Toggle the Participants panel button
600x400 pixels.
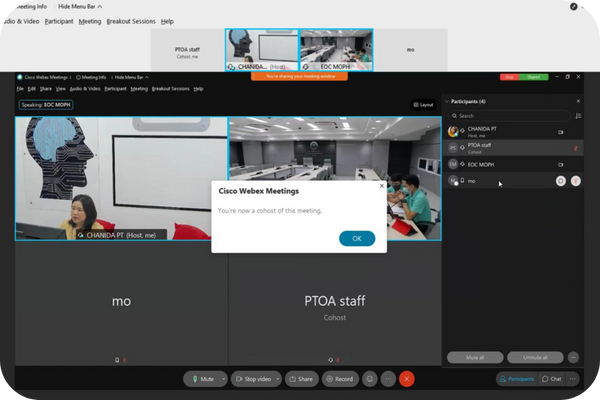pyautogui.click(x=517, y=379)
